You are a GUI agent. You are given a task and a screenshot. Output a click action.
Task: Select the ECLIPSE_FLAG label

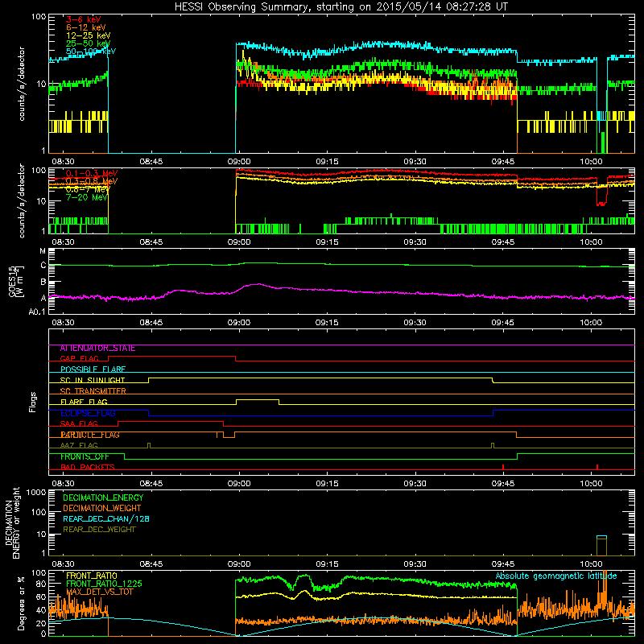[88, 413]
